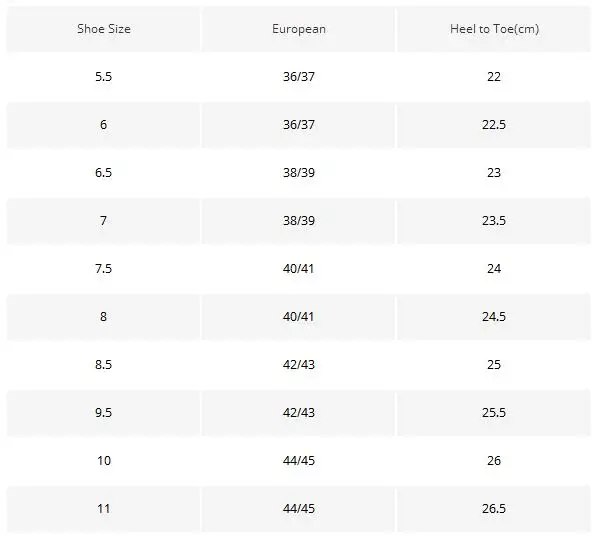600x536 pixels.
Task: Click European 40/41 in size 8 row
Action: pos(299,317)
